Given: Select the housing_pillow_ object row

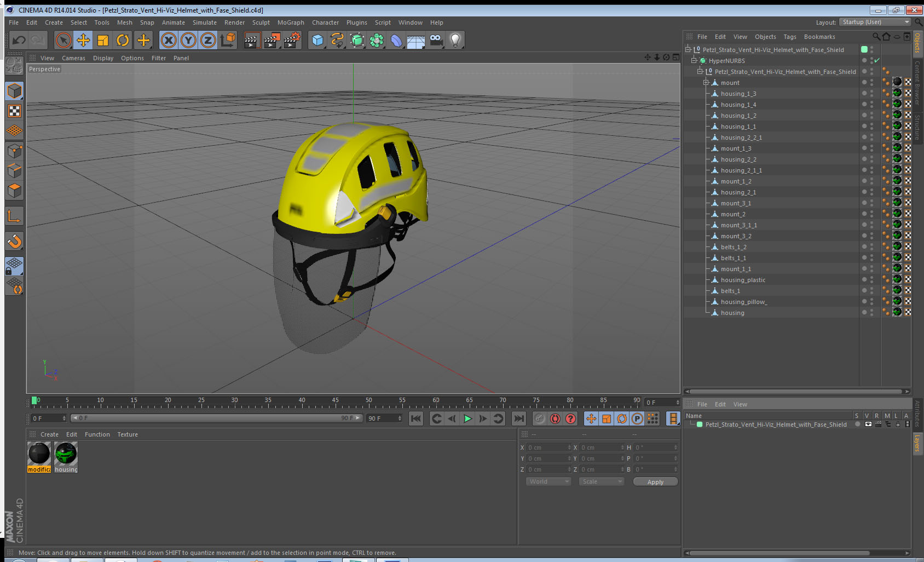Looking at the screenshot, I should [743, 302].
